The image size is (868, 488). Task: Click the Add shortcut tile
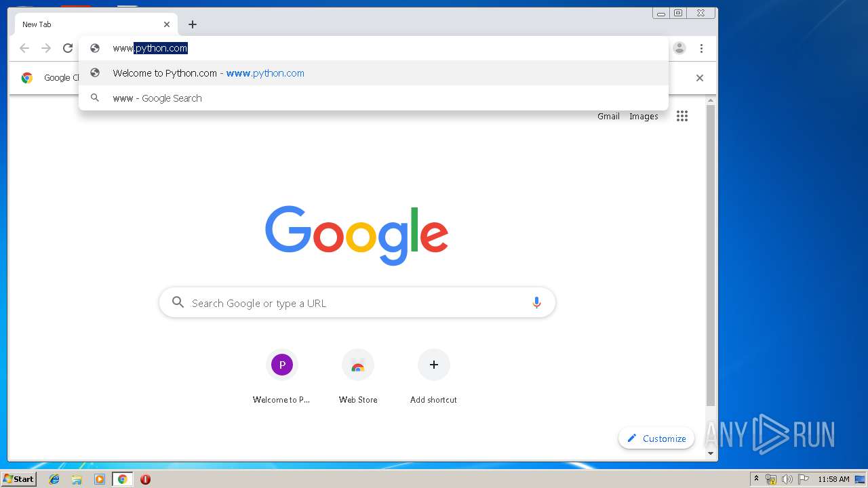click(x=433, y=377)
